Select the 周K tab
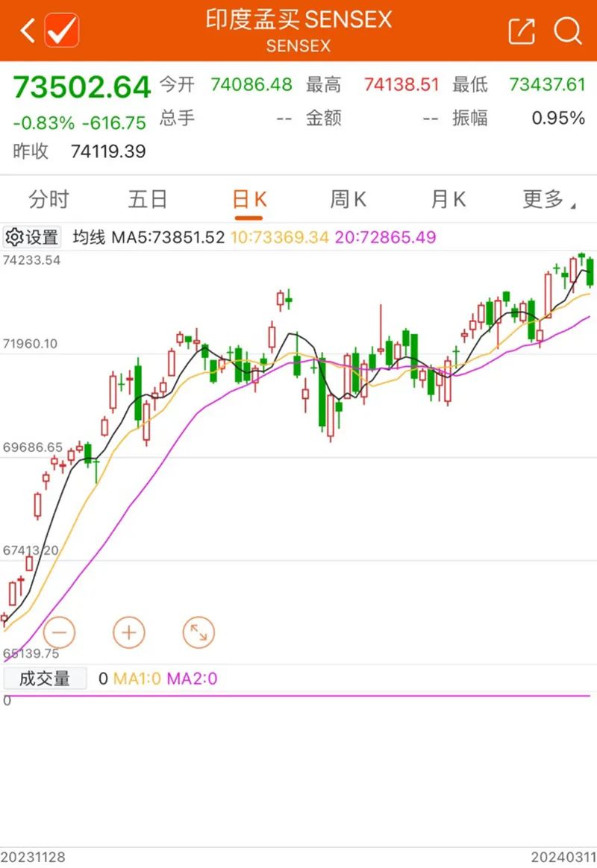The image size is (597, 868). coord(348,199)
